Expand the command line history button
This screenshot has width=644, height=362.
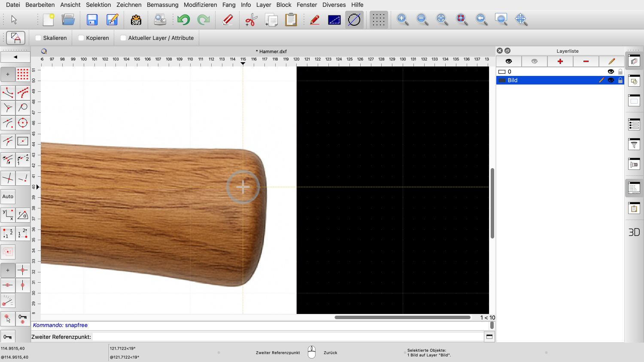click(489, 337)
